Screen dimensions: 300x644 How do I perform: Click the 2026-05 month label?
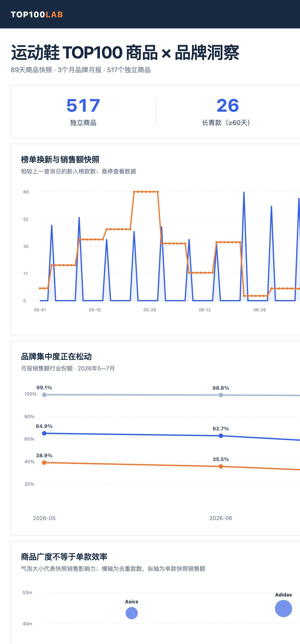pos(44,518)
